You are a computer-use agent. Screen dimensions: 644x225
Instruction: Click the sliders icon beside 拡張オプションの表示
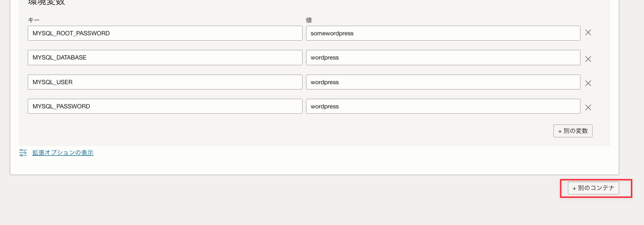click(x=23, y=153)
